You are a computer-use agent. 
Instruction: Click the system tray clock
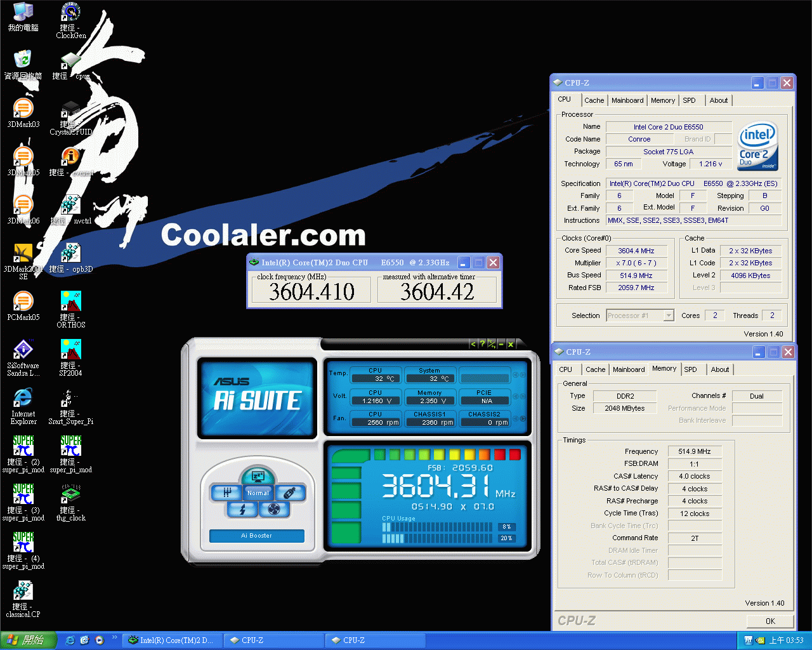click(786, 640)
